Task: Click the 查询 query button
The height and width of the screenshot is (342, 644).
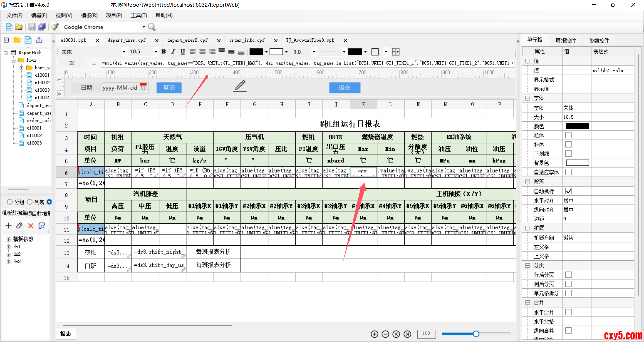Action: [x=169, y=88]
